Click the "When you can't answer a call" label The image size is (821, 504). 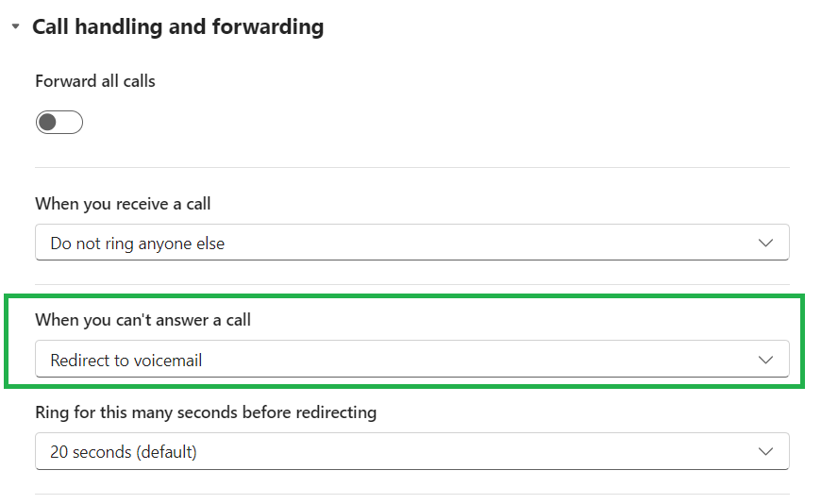tap(143, 320)
